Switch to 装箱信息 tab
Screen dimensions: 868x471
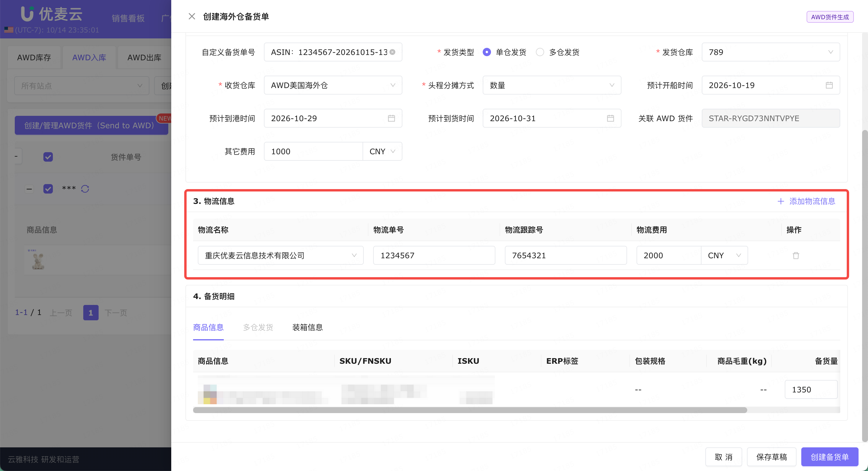[307, 327]
